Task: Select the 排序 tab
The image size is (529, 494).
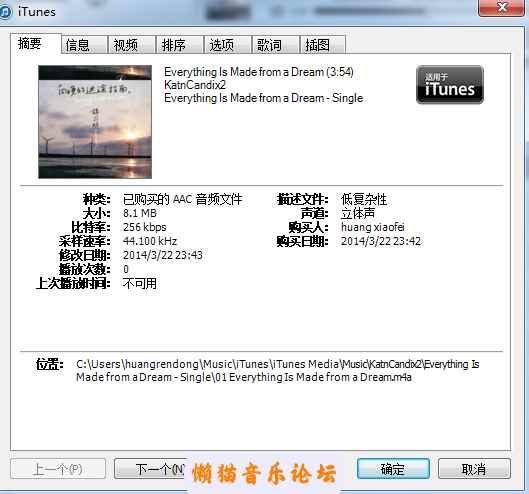Action: [x=179, y=45]
